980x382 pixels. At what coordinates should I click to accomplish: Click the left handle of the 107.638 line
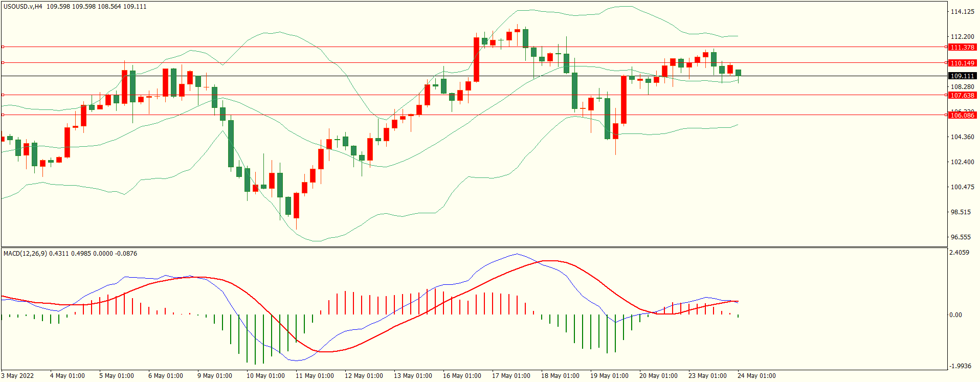(3, 95)
